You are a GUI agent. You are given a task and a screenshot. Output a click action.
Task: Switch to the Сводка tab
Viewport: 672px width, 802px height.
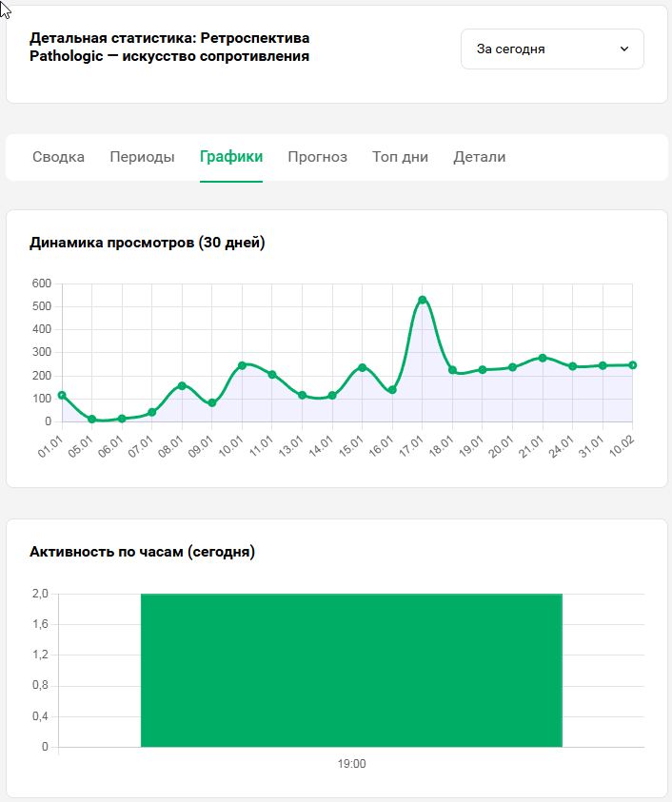[x=58, y=157]
